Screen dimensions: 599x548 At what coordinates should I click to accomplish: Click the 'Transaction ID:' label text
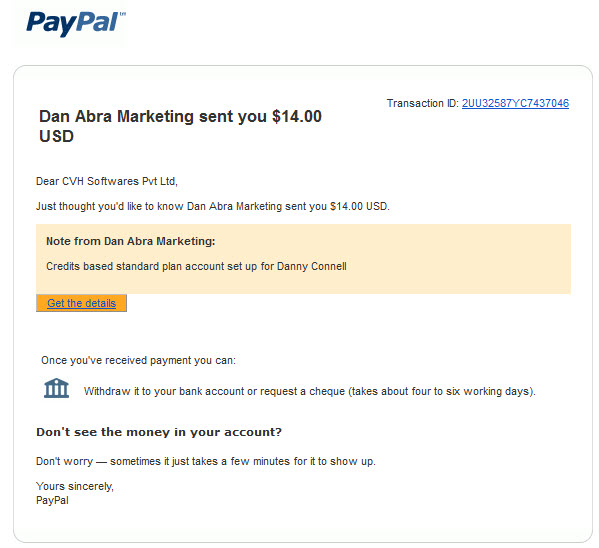click(423, 103)
